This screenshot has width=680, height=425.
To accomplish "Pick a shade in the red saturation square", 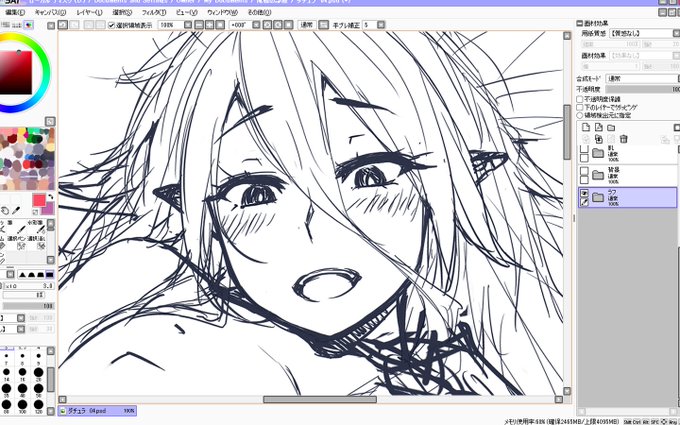I will click(x=16, y=72).
